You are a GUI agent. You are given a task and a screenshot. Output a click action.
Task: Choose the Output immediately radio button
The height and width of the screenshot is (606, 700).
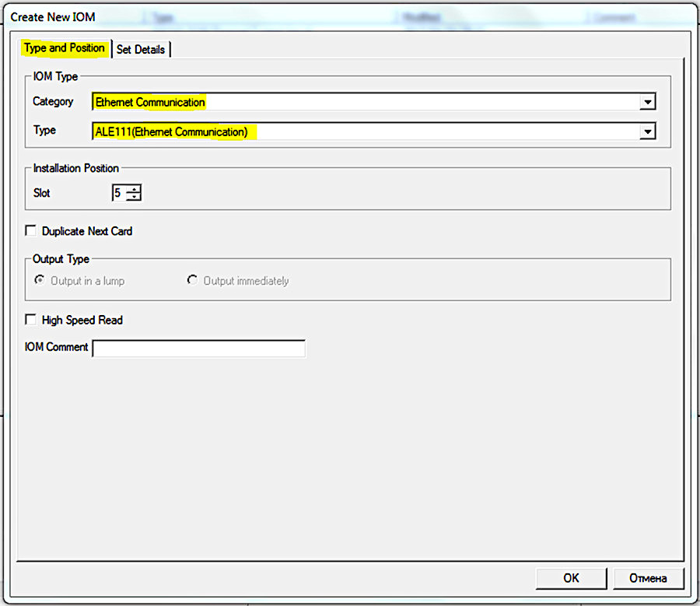[192, 281]
